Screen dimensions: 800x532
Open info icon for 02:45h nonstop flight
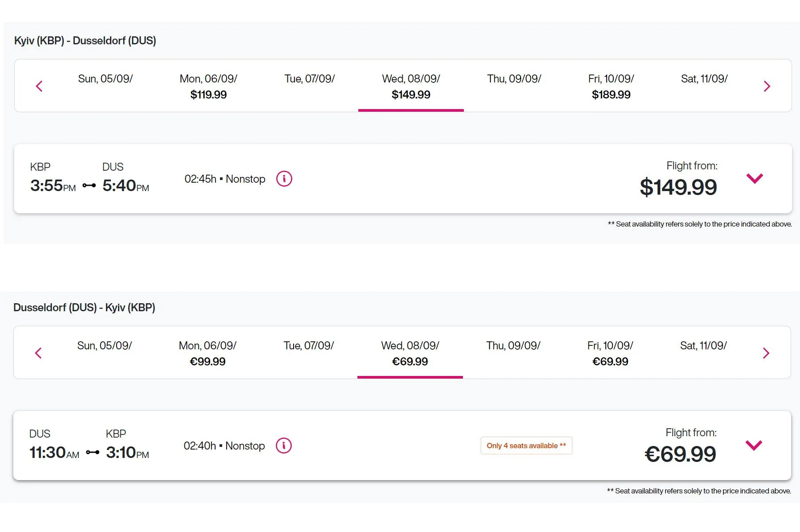click(284, 179)
